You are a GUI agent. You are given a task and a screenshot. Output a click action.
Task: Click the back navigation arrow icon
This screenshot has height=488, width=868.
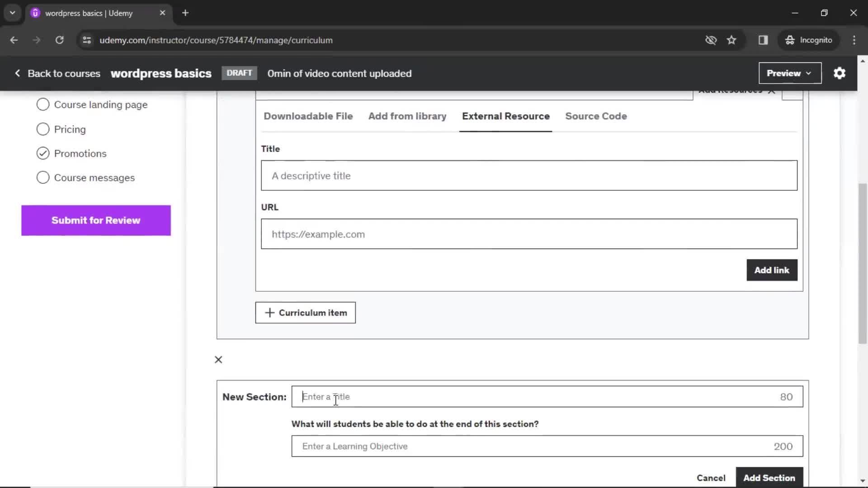click(14, 40)
